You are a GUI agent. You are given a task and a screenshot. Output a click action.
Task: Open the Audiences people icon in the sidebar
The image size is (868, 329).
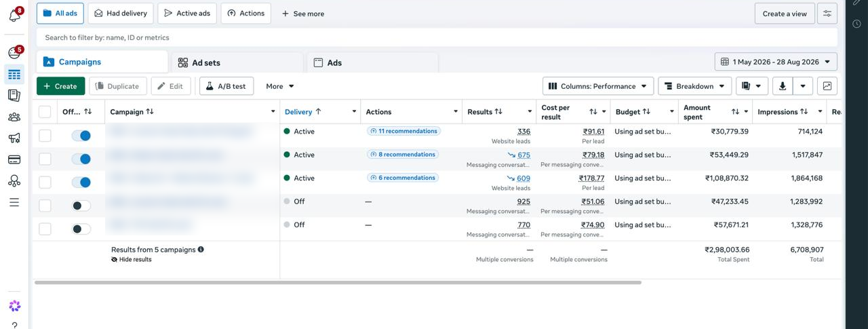coord(14,117)
